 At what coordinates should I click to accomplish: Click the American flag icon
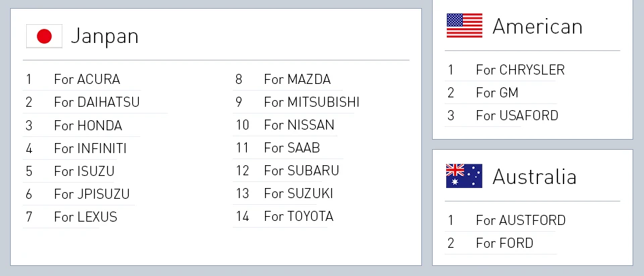pos(464,26)
